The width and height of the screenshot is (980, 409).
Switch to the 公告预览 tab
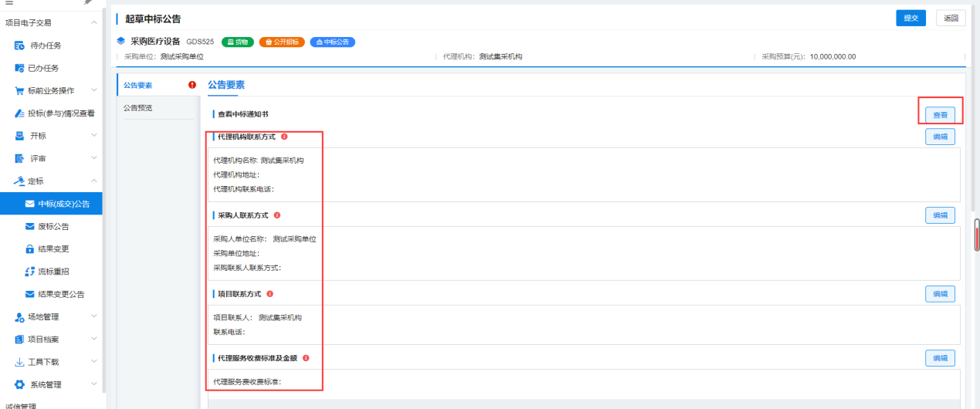tap(138, 108)
